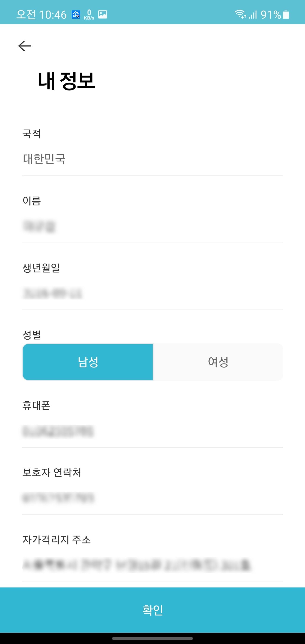
Task: Tap the 보호자 연락처 contact field
Action: click(152, 498)
